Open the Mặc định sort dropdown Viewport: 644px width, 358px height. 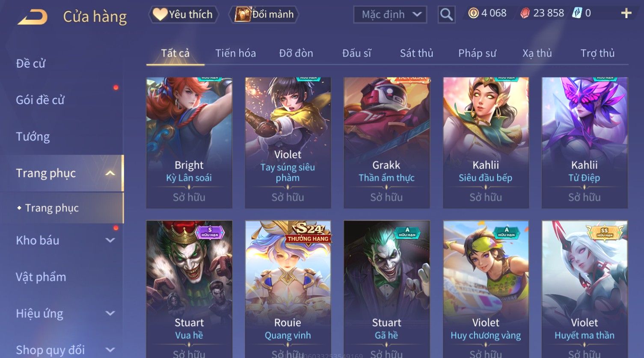coord(390,15)
